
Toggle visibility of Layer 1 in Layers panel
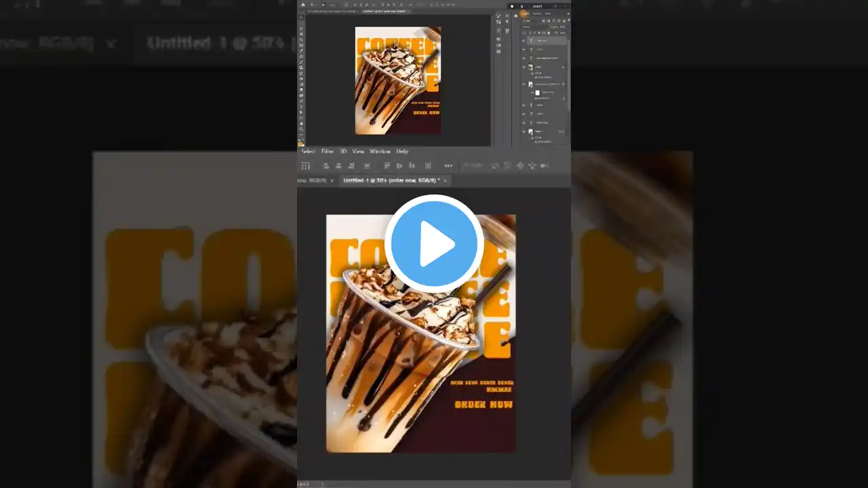(x=524, y=131)
